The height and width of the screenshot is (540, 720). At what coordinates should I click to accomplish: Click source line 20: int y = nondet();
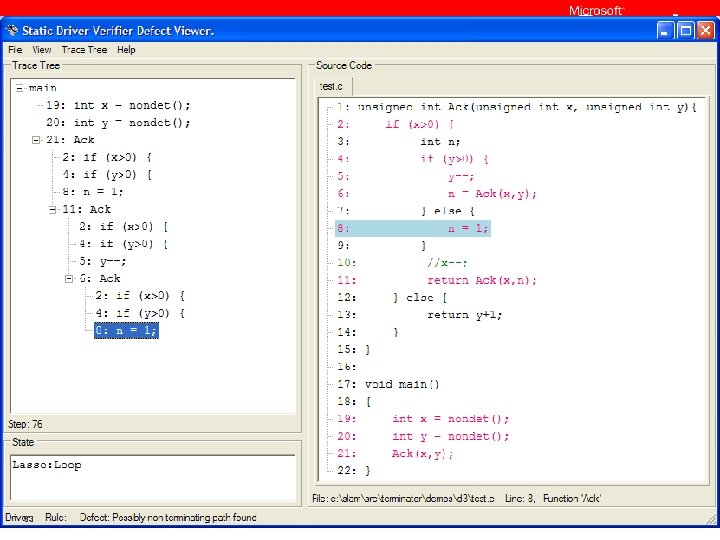(423, 436)
